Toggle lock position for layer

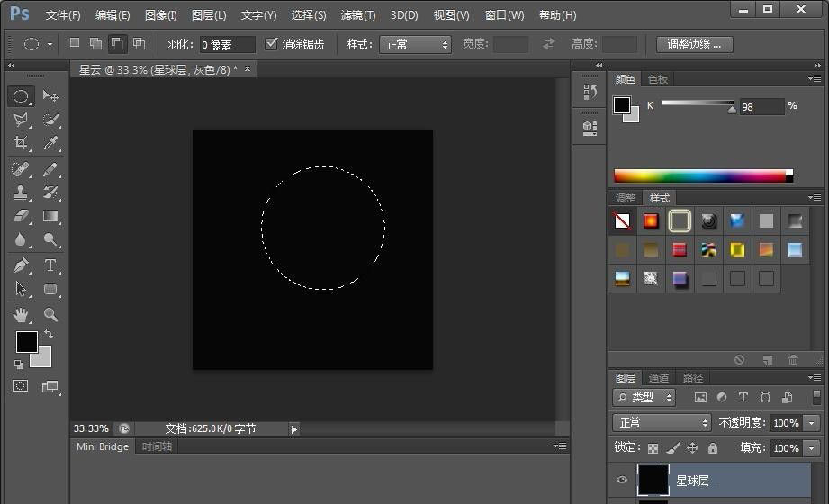pos(692,448)
